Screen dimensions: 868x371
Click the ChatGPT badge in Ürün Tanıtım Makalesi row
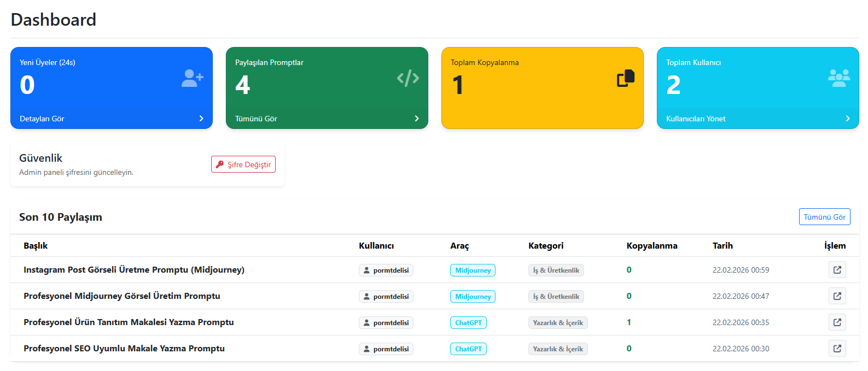pyautogui.click(x=469, y=322)
